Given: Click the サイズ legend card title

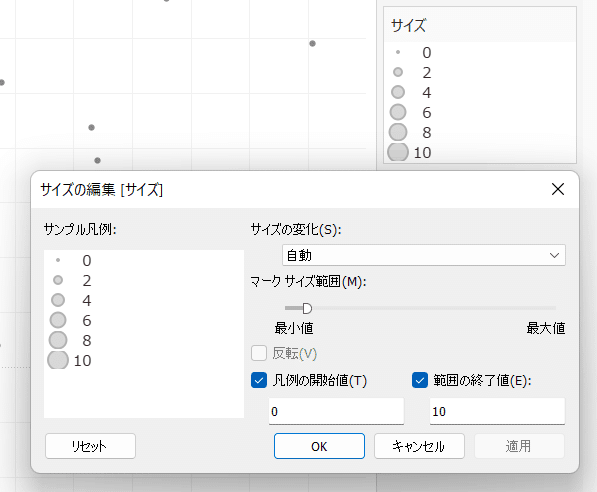Looking at the screenshot, I should (409, 26).
